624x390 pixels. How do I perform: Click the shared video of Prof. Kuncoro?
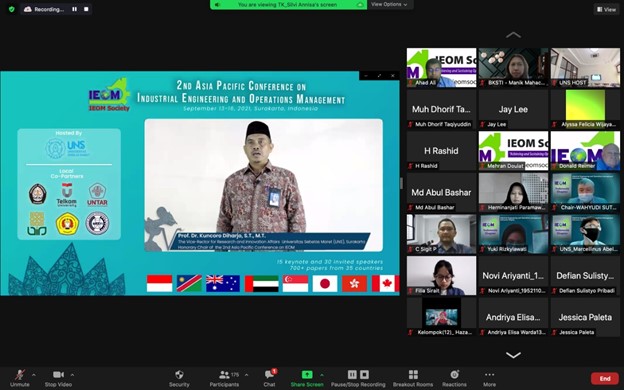pos(263,185)
